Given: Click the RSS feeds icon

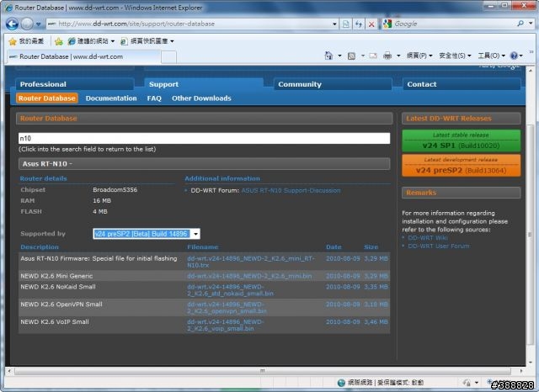Looking at the screenshot, I should point(351,56).
